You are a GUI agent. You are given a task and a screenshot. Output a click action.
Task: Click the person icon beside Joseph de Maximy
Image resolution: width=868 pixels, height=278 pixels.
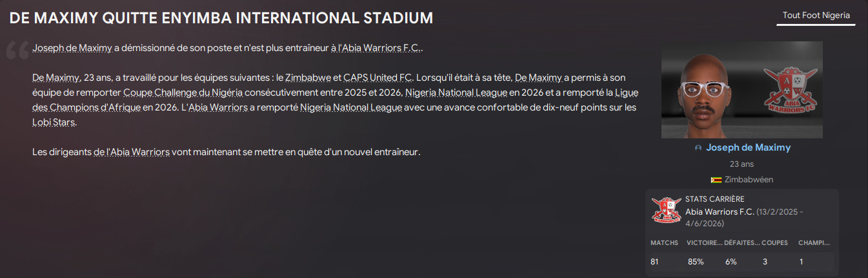[698, 148]
